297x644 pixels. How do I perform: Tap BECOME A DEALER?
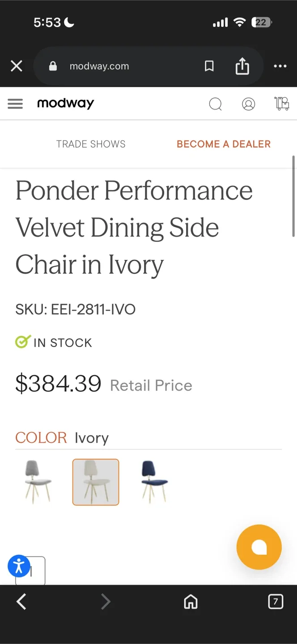tap(223, 144)
